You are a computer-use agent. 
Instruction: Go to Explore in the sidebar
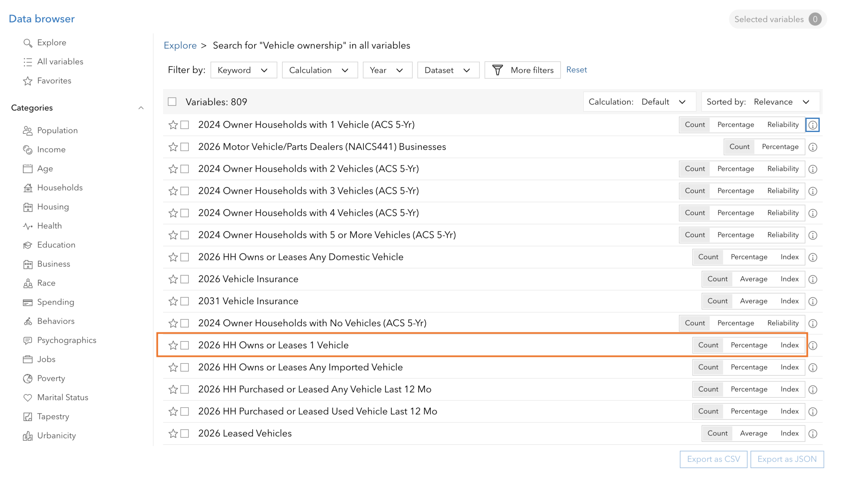point(45,42)
